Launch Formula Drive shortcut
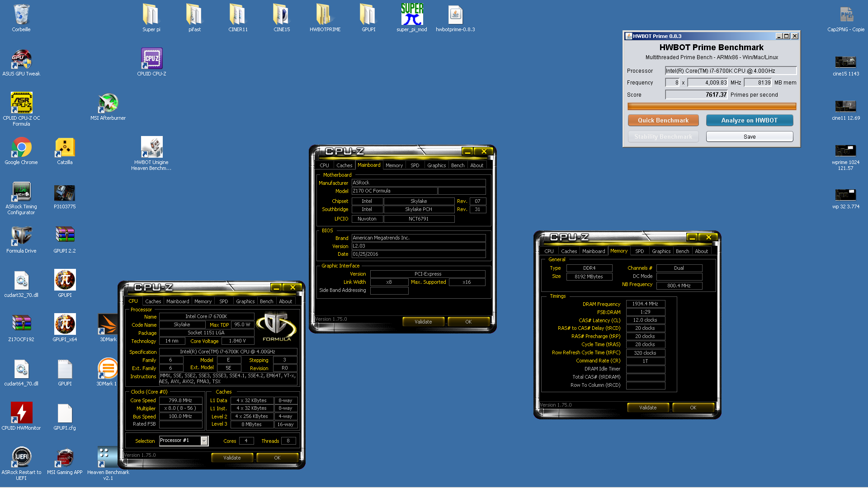This screenshot has width=868, height=488. tap(21, 239)
